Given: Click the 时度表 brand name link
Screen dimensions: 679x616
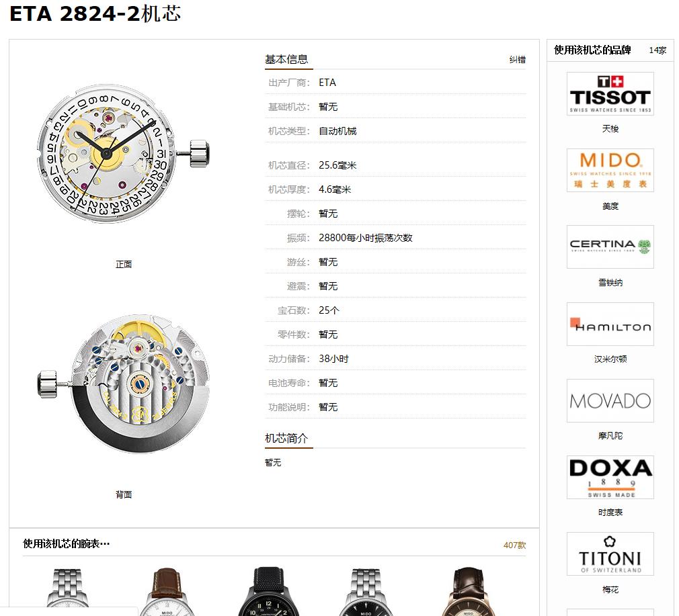Looking at the screenshot, I should click(610, 512).
